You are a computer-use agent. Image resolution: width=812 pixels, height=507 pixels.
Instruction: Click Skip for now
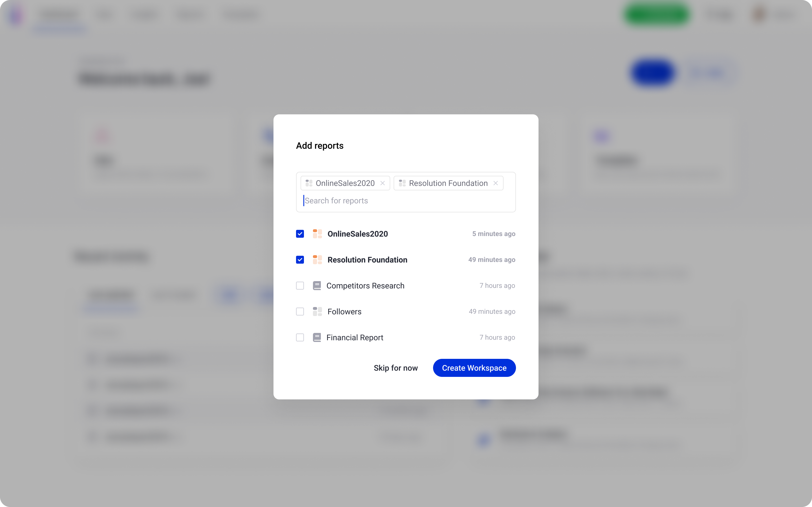(396, 368)
